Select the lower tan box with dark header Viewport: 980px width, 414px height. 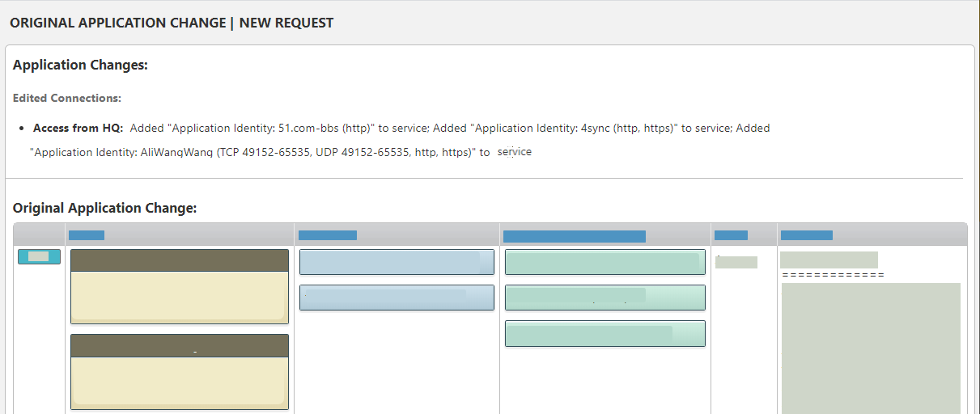coord(180,372)
